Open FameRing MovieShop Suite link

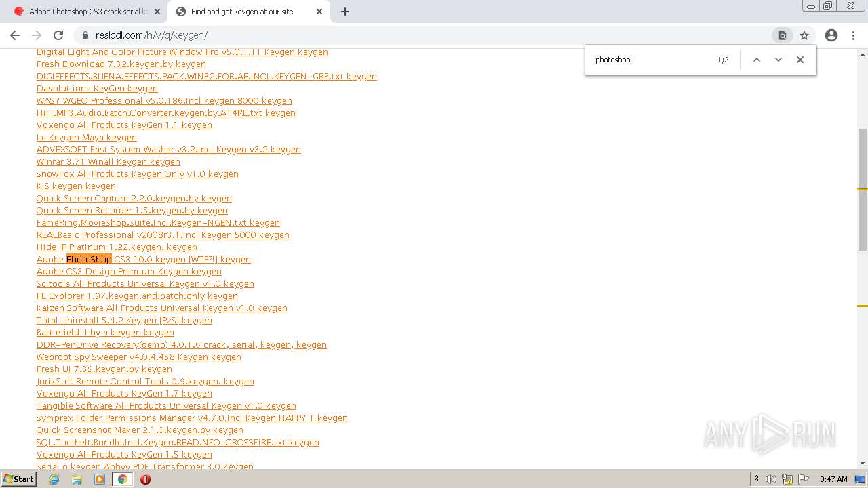[x=158, y=223]
